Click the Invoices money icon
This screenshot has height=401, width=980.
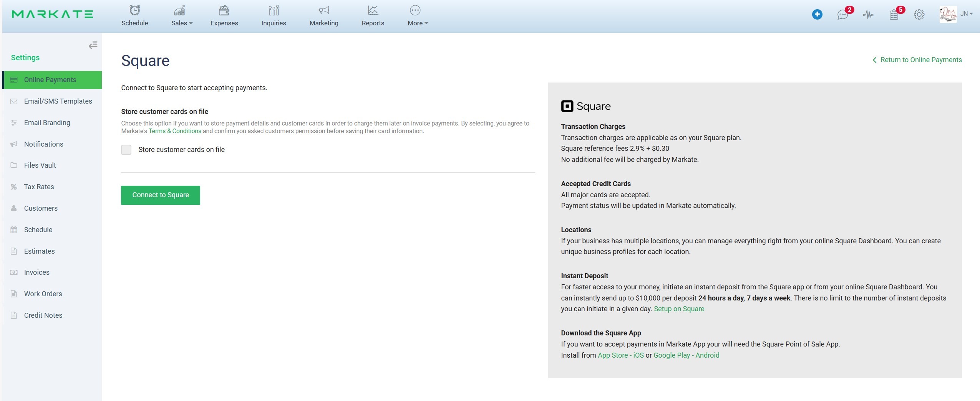point(14,272)
